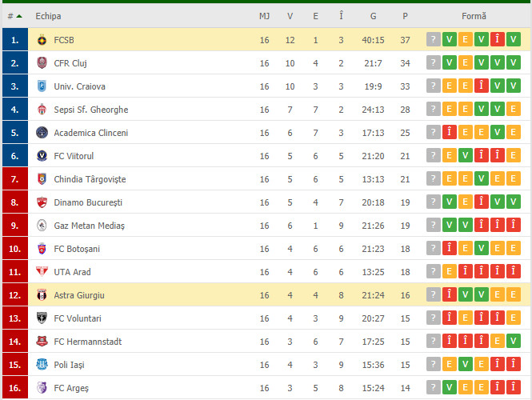Open the Academica Clinceni team link
This screenshot has height=400, width=532.
(90, 133)
